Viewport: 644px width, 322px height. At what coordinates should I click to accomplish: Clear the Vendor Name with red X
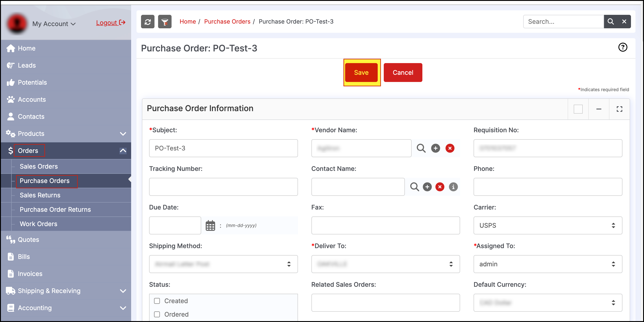[x=450, y=148]
